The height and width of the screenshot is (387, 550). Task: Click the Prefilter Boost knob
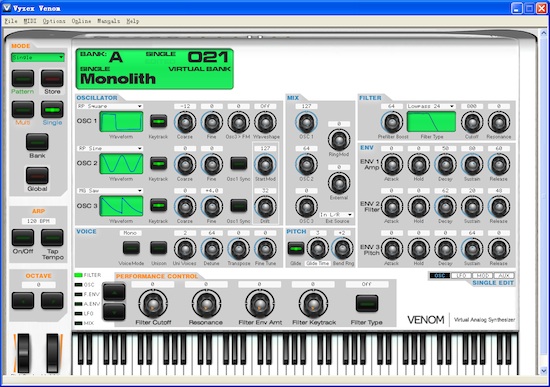pos(392,122)
